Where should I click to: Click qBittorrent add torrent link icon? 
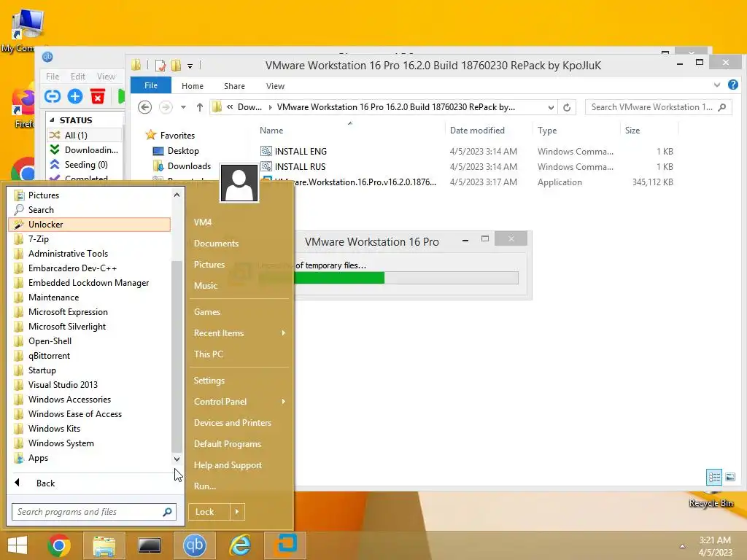(x=53, y=97)
